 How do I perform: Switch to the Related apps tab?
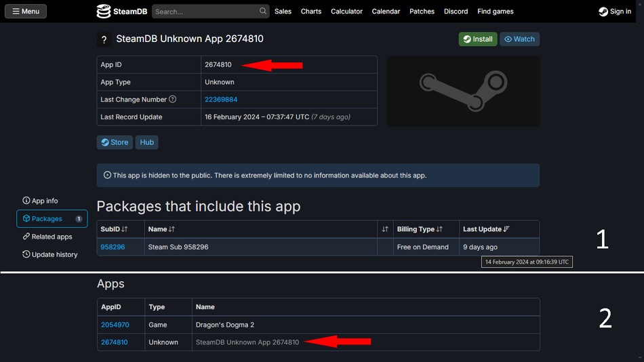[47, 237]
